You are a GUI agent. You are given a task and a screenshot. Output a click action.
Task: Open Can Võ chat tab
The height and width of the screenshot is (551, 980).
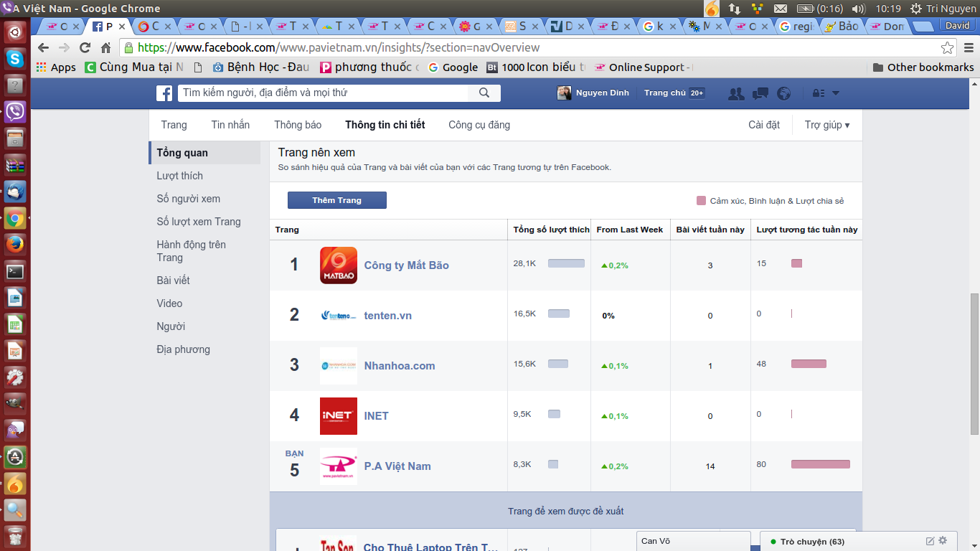click(x=693, y=542)
